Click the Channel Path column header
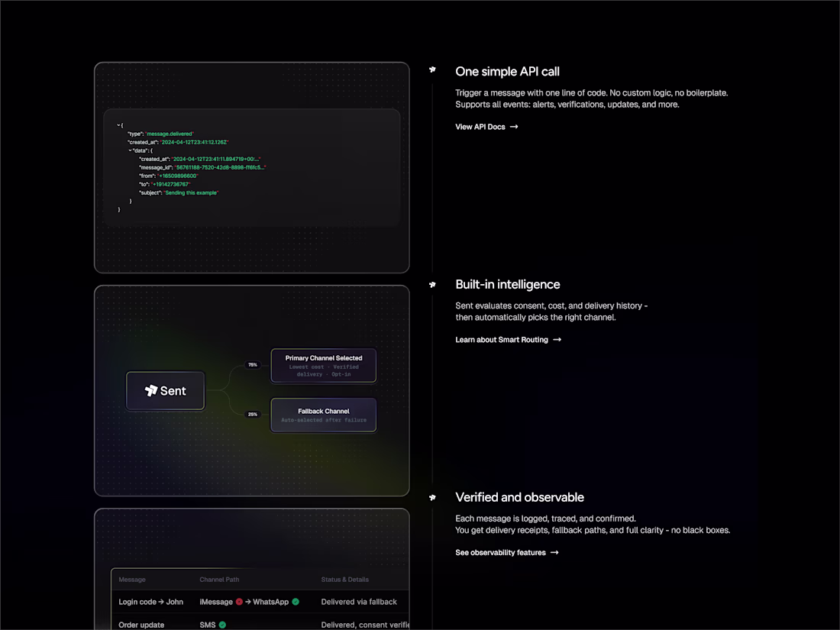The image size is (840, 630). click(219, 580)
